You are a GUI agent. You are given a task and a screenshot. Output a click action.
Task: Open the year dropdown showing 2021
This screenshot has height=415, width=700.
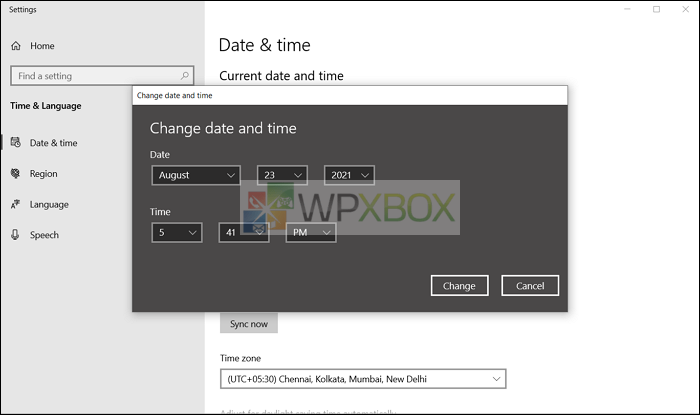[349, 175]
